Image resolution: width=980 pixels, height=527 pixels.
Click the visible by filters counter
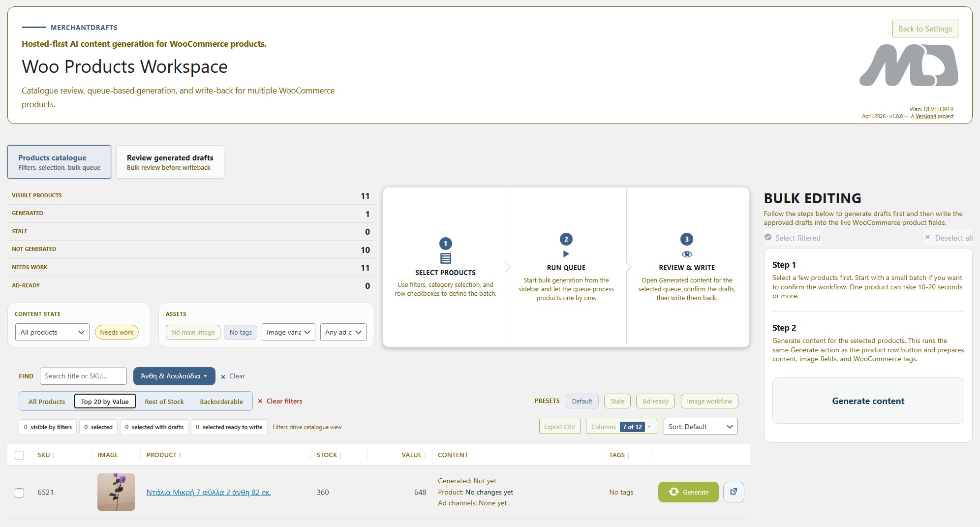[48, 427]
